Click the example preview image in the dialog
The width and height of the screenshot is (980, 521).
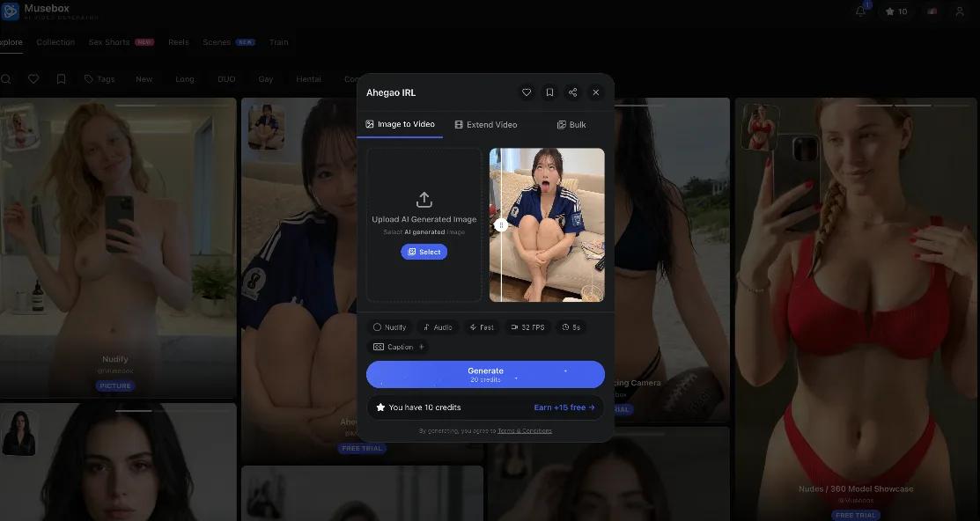[x=547, y=225]
